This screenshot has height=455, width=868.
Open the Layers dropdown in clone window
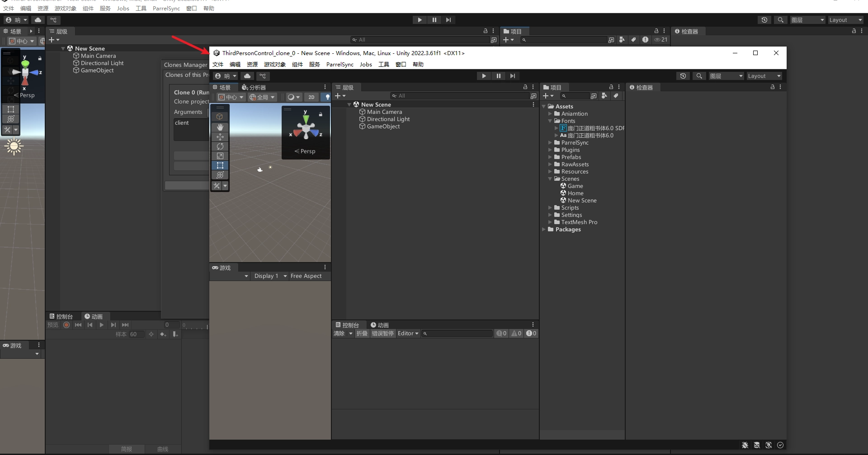[726, 76]
